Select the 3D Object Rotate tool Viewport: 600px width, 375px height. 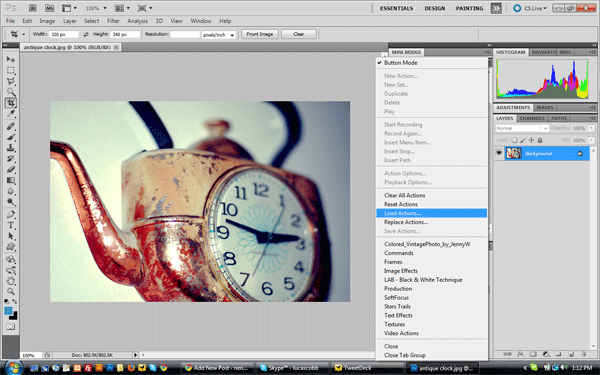click(11, 259)
